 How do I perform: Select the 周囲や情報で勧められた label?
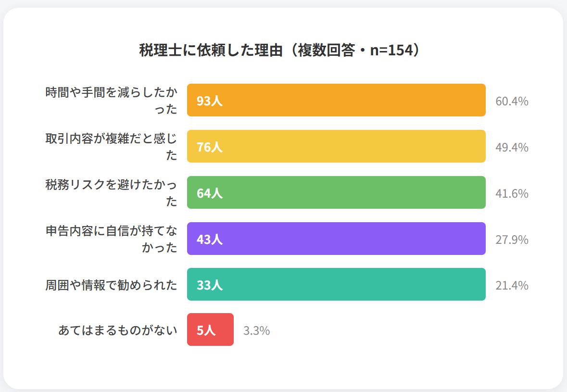pos(111,285)
